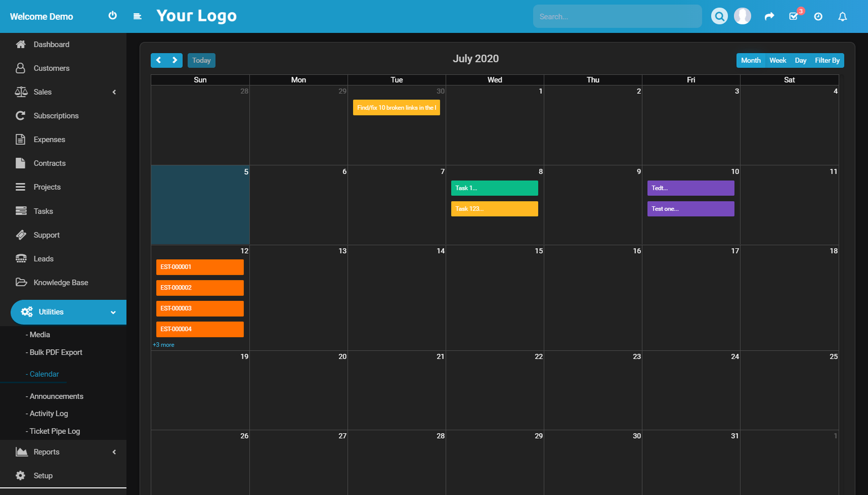The width and height of the screenshot is (868, 495).
Task: Enable the Filter By option
Action: coord(826,60)
